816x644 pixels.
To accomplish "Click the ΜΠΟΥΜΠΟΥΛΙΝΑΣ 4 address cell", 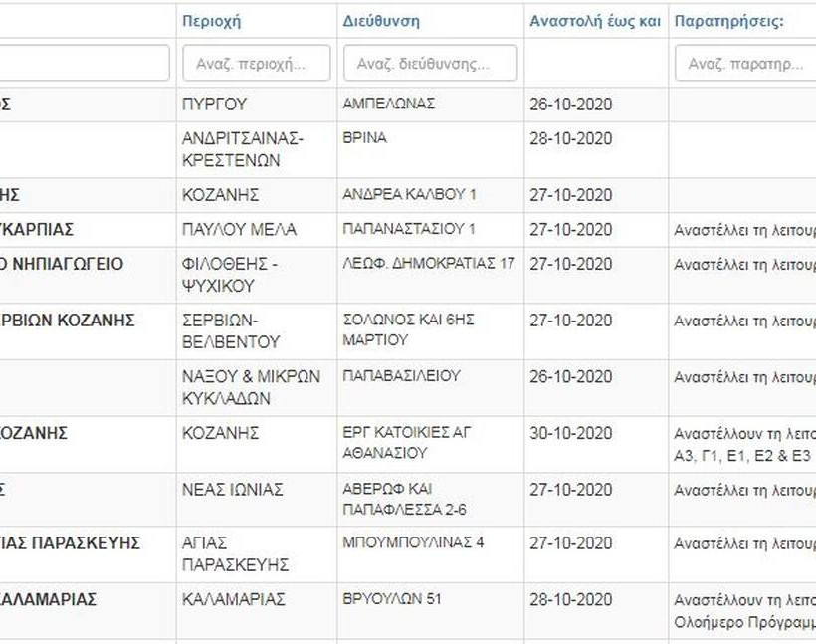I will tap(413, 543).
